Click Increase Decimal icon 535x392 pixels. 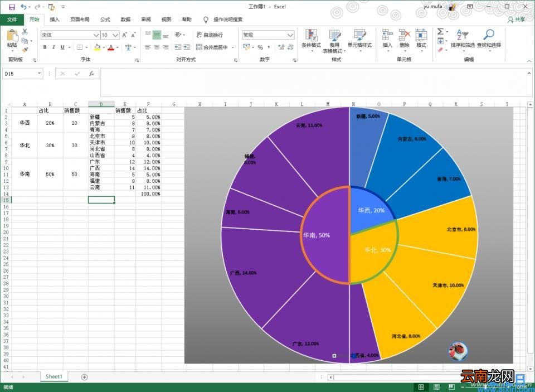(281, 47)
